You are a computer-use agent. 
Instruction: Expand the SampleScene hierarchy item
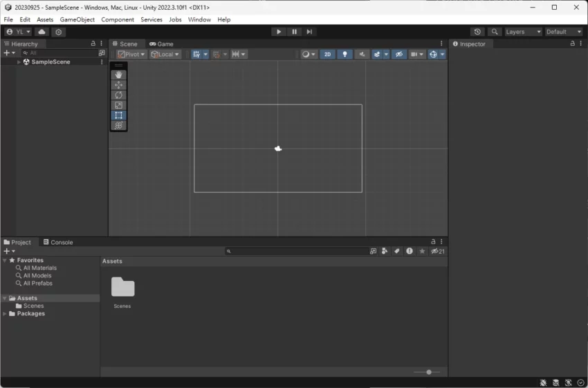[x=19, y=62]
